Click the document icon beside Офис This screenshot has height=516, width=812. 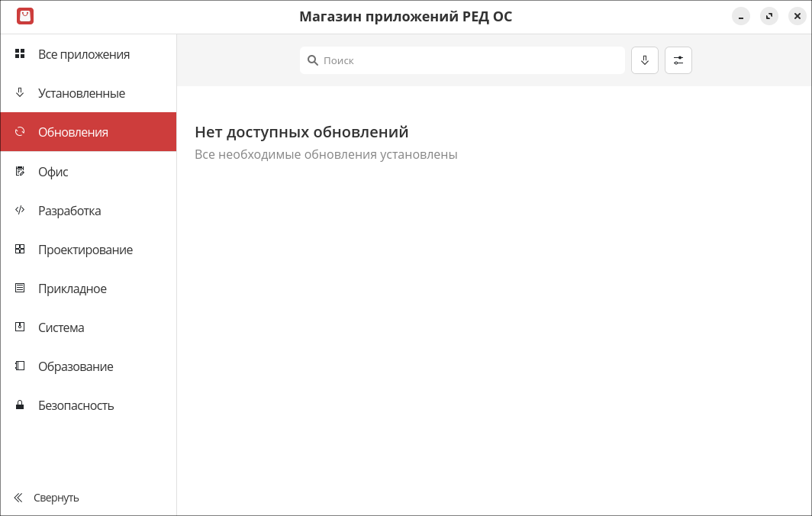click(20, 172)
